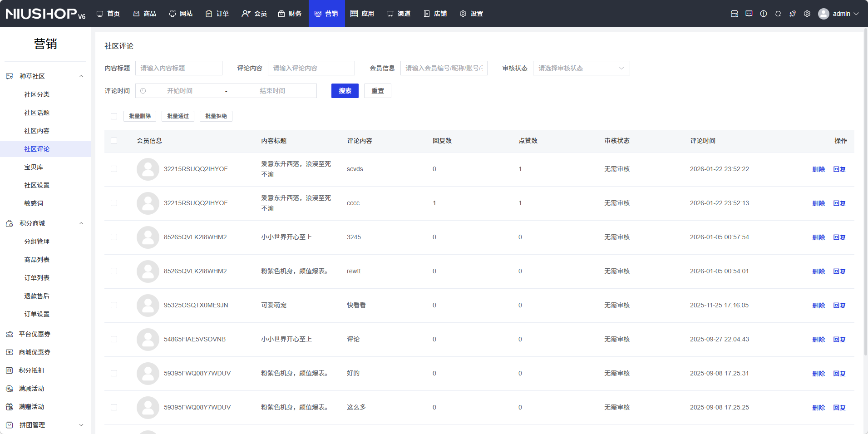
Task: Open the messages chat-bubble icon
Action: pos(749,14)
